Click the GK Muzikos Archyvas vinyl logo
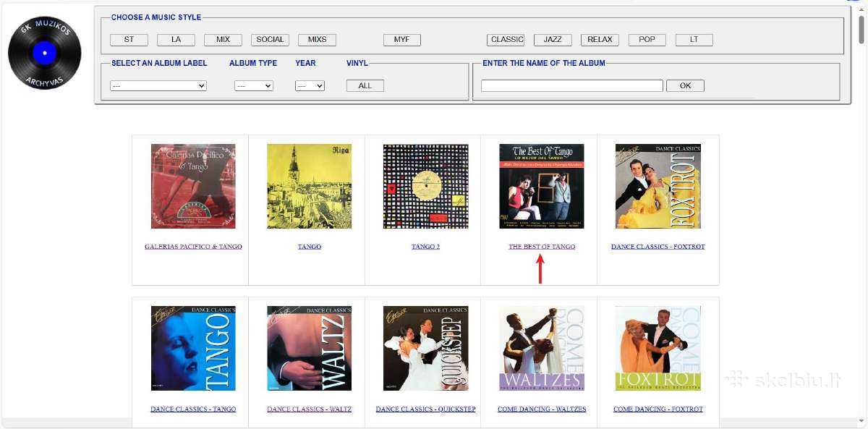 click(x=45, y=54)
